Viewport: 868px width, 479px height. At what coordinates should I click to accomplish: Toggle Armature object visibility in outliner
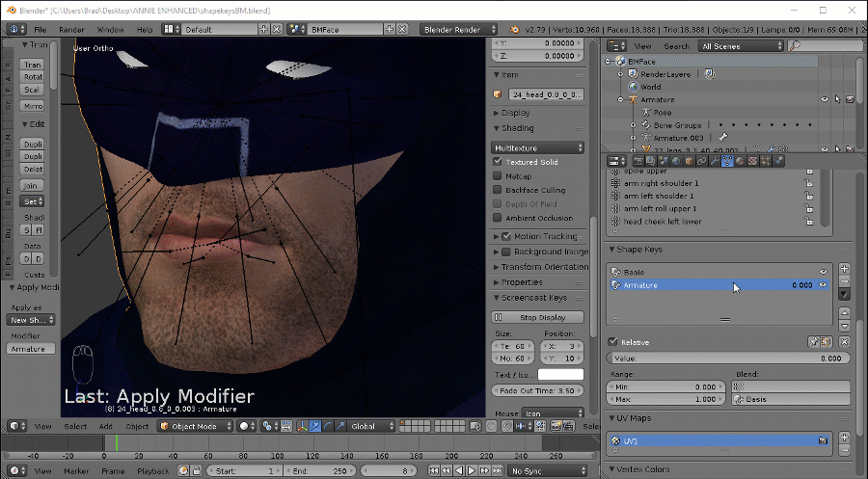click(825, 99)
